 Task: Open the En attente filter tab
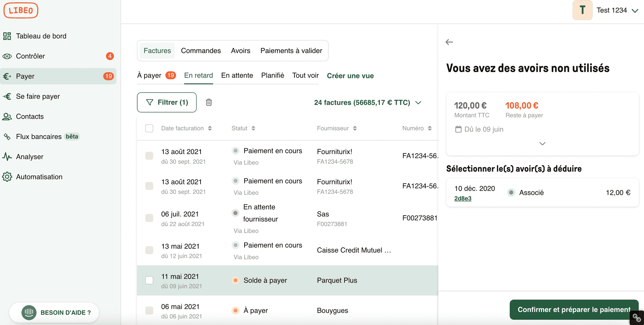237,75
